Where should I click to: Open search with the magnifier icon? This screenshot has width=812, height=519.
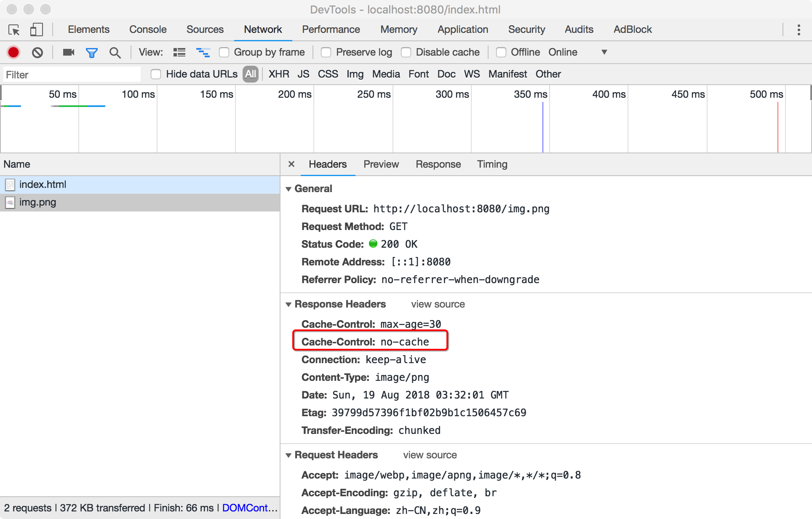point(115,52)
